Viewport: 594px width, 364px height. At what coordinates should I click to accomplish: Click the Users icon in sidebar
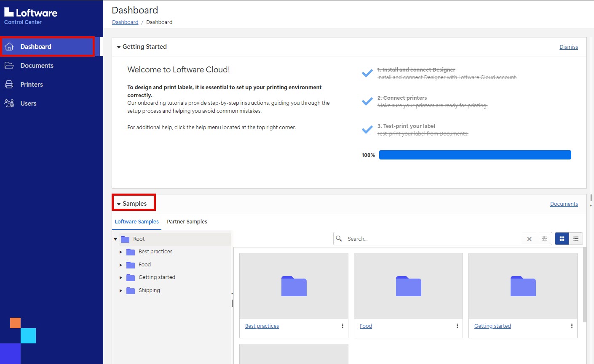click(9, 104)
